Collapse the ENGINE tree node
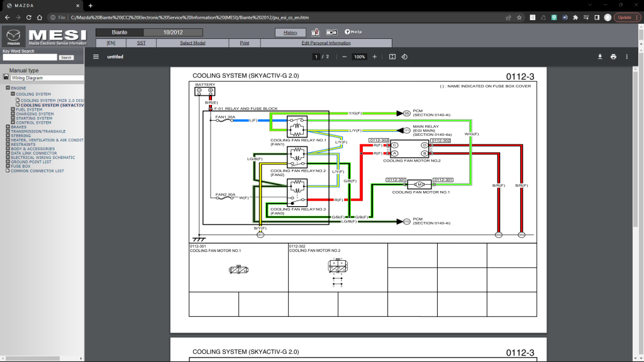 tap(8, 88)
